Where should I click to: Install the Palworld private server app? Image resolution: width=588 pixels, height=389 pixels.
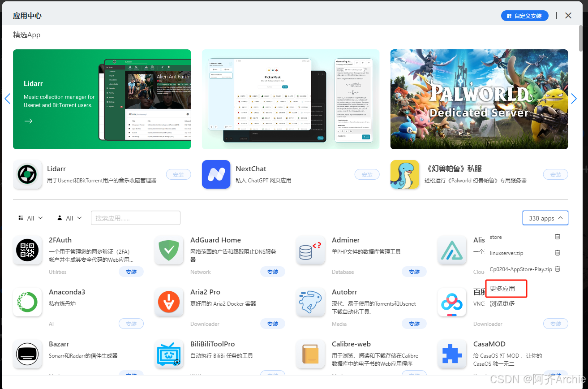click(555, 174)
